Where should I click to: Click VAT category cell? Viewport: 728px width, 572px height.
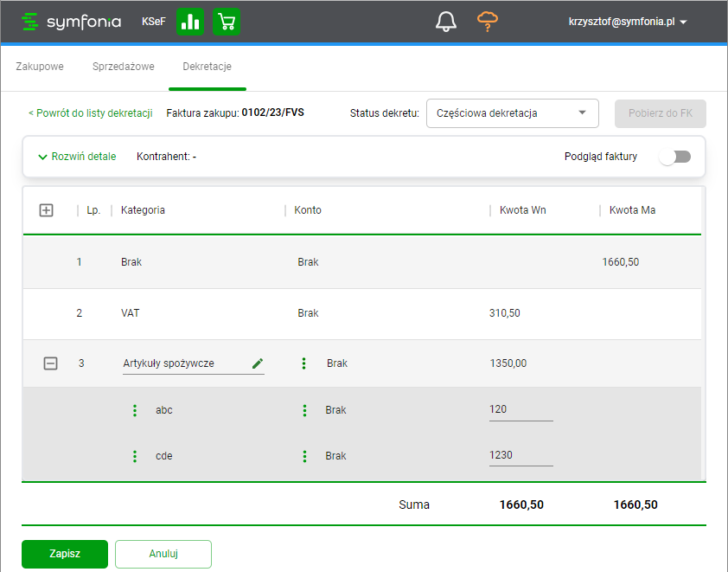[130, 313]
